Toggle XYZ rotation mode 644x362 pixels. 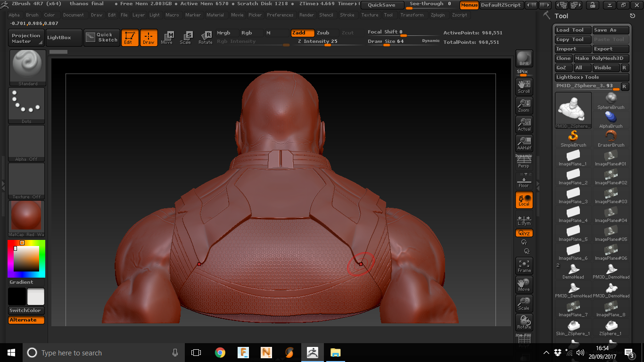coord(524,233)
